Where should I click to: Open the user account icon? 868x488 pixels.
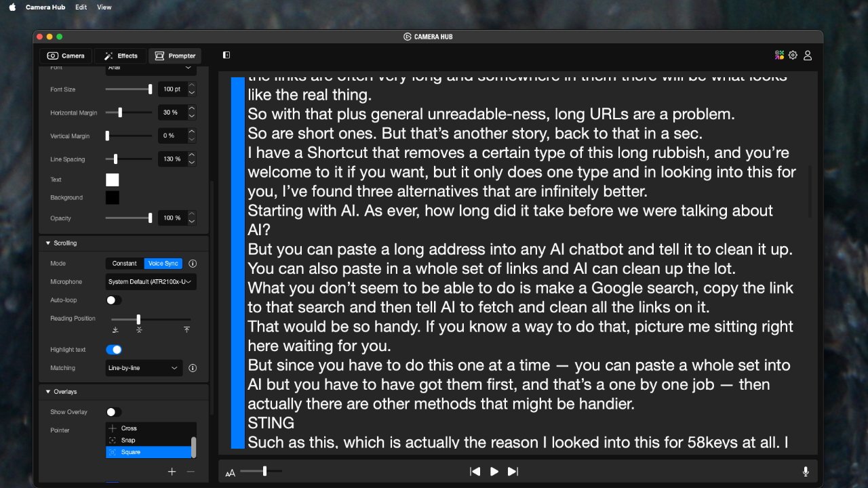click(x=808, y=56)
